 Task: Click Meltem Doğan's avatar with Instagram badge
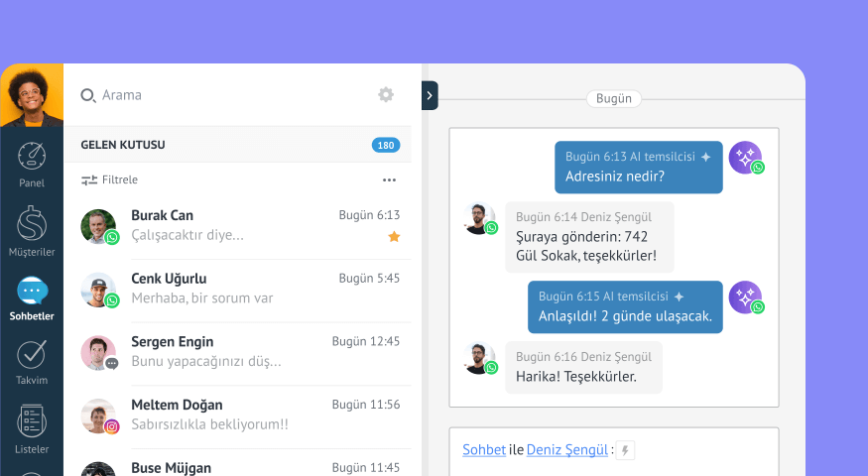tap(99, 416)
